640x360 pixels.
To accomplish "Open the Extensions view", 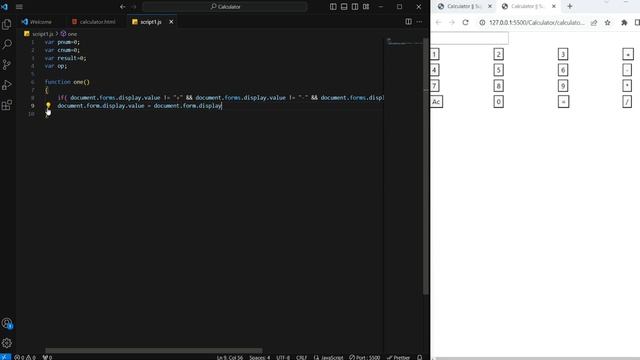I will [x=7, y=105].
